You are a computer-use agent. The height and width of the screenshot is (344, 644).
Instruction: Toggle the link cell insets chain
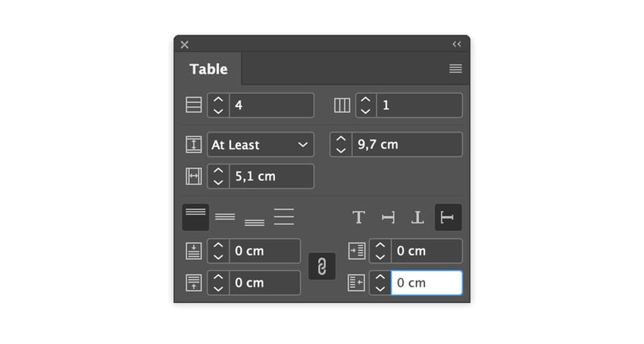pos(322,267)
